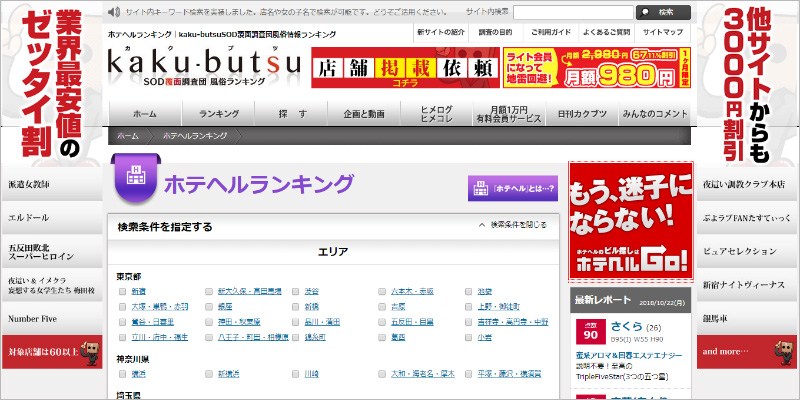
Task: Open the ご利用ガイド link
Action: (x=551, y=32)
